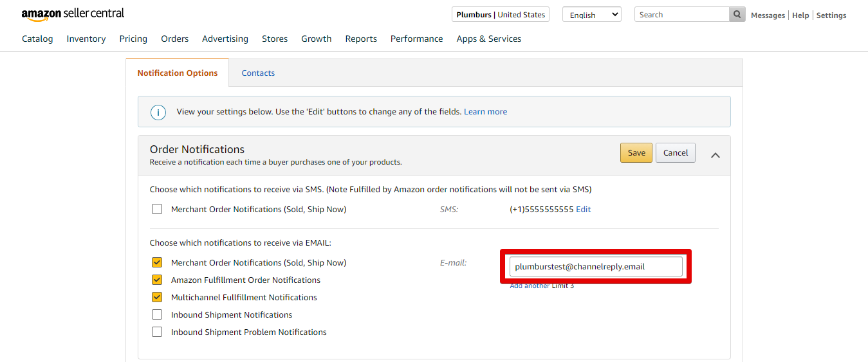Image resolution: width=868 pixels, height=362 pixels.
Task: Open the Orders menu
Action: pyautogui.click(x=175, y=39)
